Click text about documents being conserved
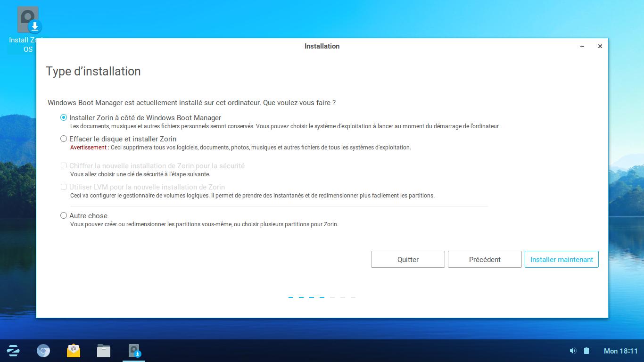Screen dimensions: 644x362 coord(285,126)
